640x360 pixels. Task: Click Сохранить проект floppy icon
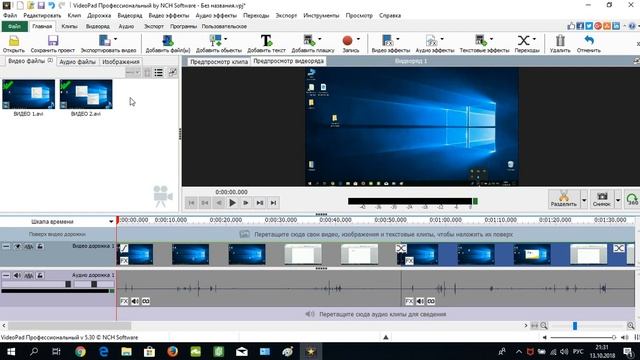[x=53, y=41]
